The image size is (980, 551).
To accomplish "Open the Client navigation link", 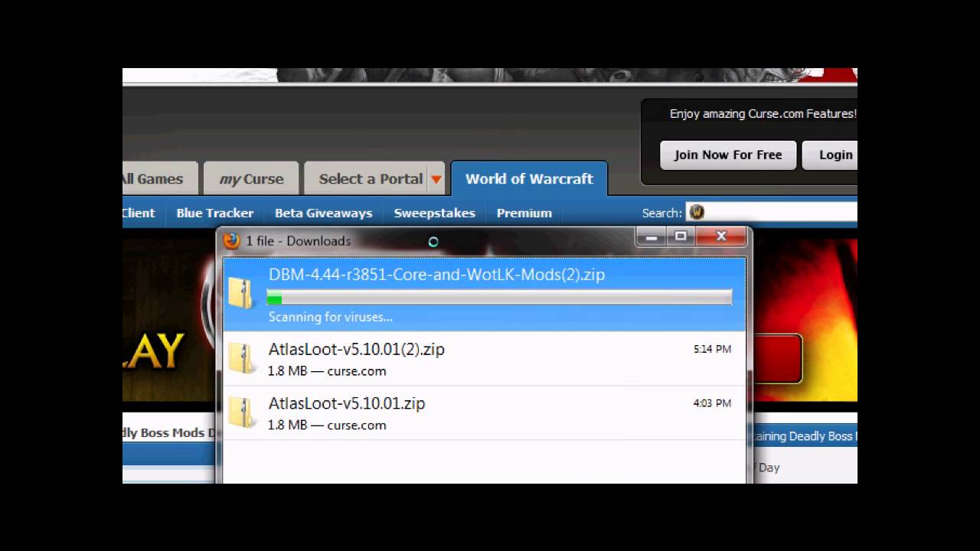I will coord(139,213).
